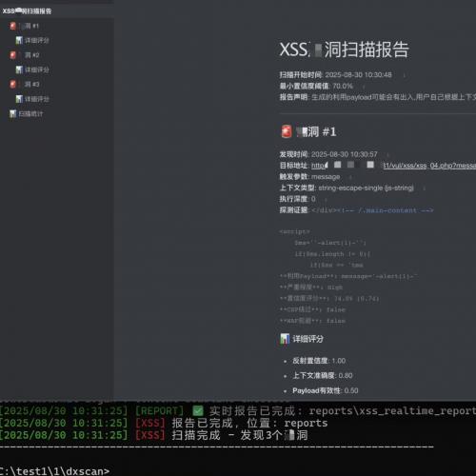Click the main XSS漏洞扫描报告 document title

click(345, 50)
